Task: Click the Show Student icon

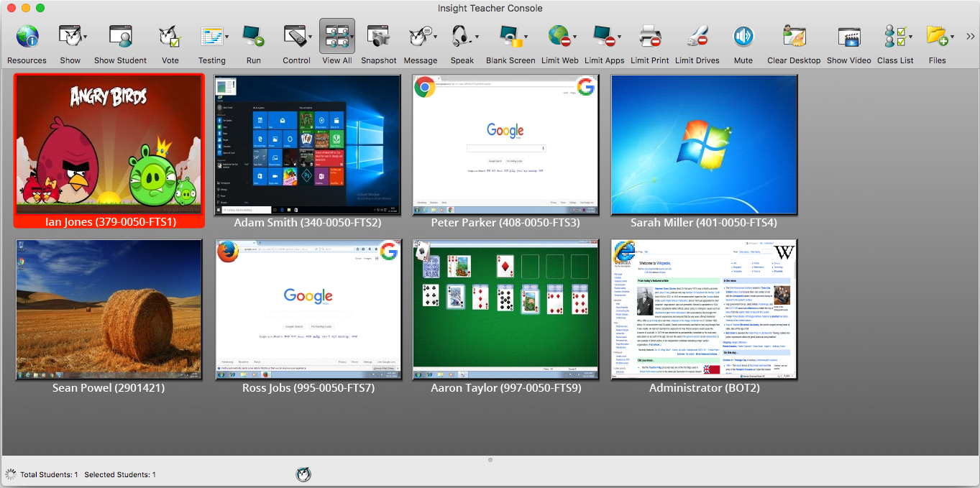Action: pos(120,36)
